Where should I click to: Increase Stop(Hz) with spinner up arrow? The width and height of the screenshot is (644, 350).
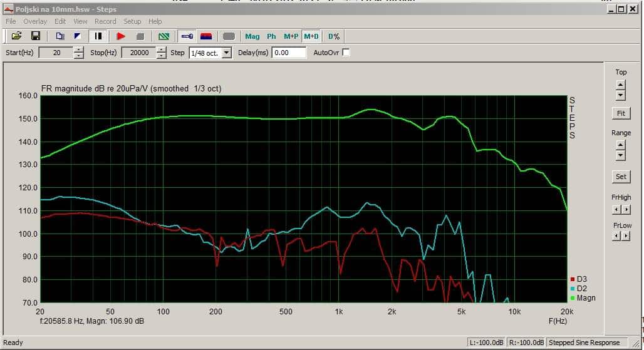coord(162,49)
